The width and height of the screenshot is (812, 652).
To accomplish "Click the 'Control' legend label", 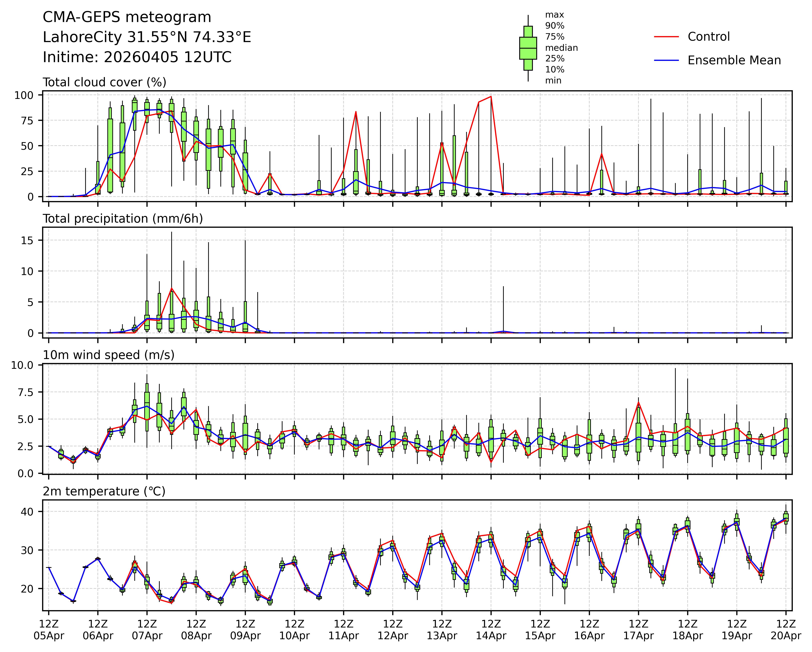I will pyautogui.click(x=708, y=37).
